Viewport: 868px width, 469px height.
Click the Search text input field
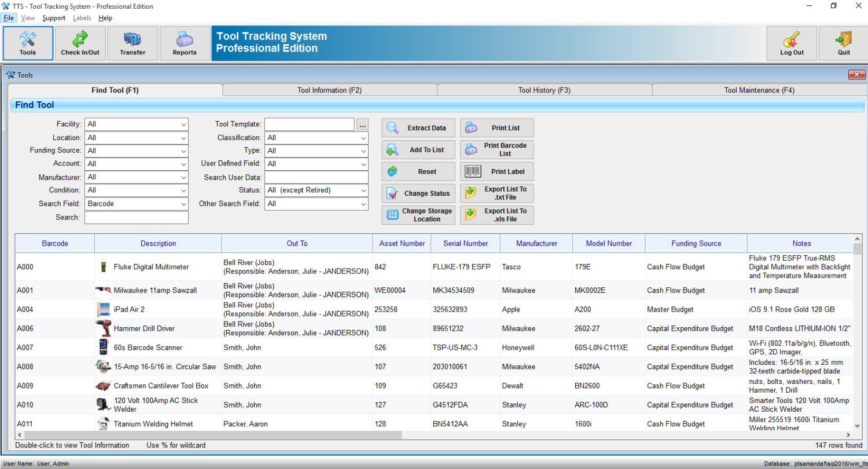click(x=137, y=218)
